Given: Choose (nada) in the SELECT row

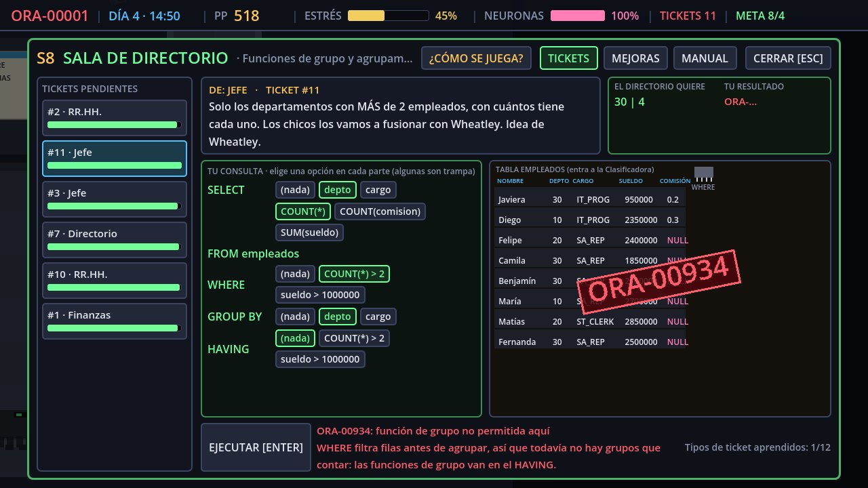Looking at the screenshot, I should pos(296,190).
